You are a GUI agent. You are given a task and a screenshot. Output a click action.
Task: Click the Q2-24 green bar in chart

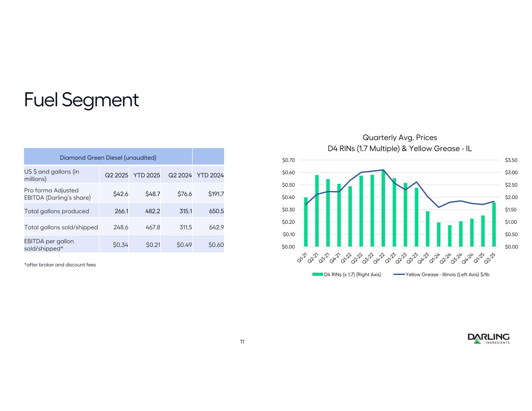(x=450, y=236)
